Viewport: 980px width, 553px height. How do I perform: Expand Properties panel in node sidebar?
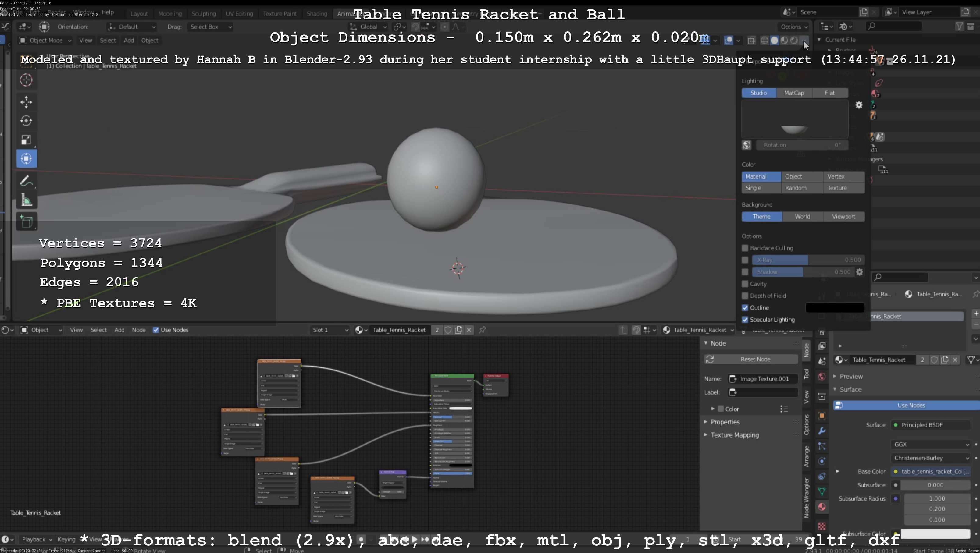pyautogui.click(x=725, y=422)
